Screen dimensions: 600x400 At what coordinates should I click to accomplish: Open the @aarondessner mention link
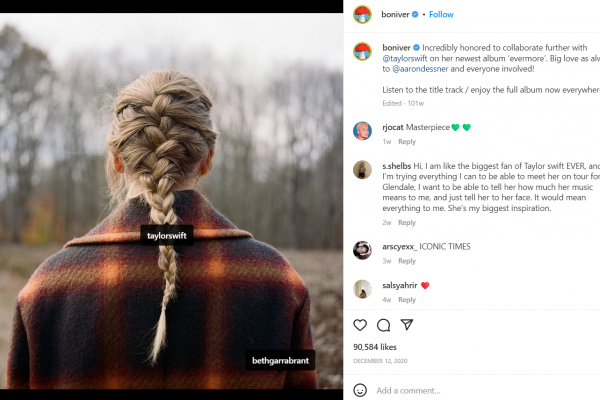[420, 69]
